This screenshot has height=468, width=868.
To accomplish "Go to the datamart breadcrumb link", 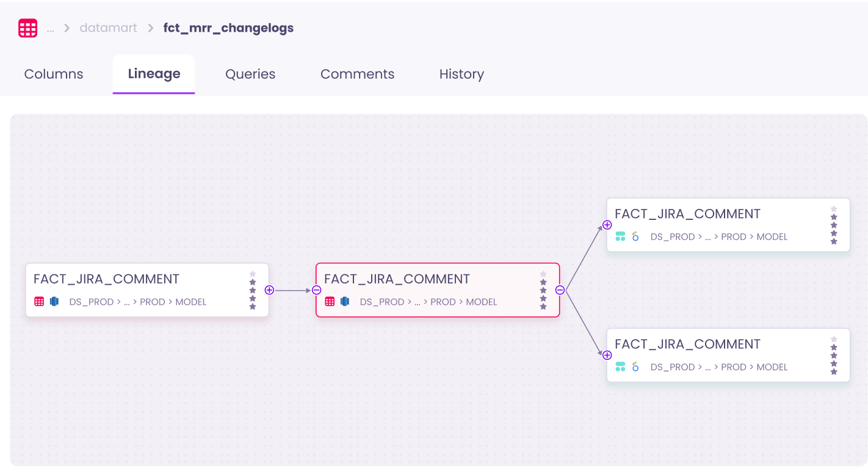I will tap(108, 28).
